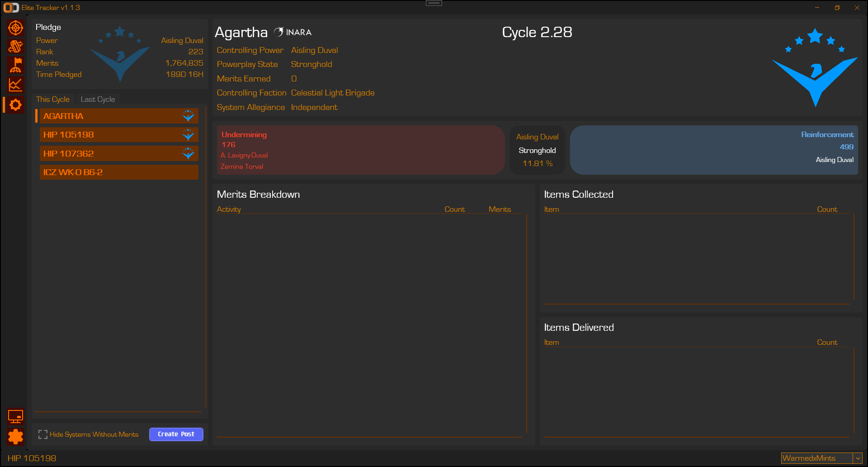Click the Zemina Torval undermining entry
The width and height of the screenshot is (868, 467).
coord(242,167)
